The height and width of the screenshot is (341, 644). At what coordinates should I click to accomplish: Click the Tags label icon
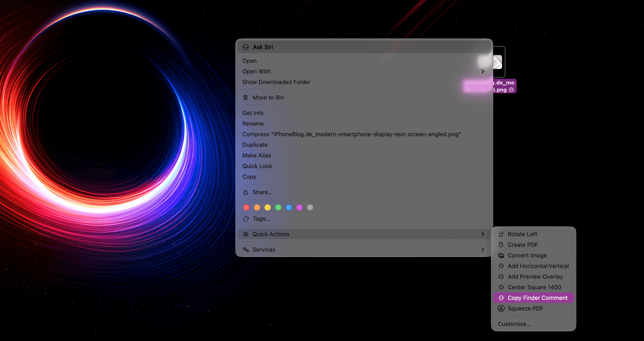(246, 219)
